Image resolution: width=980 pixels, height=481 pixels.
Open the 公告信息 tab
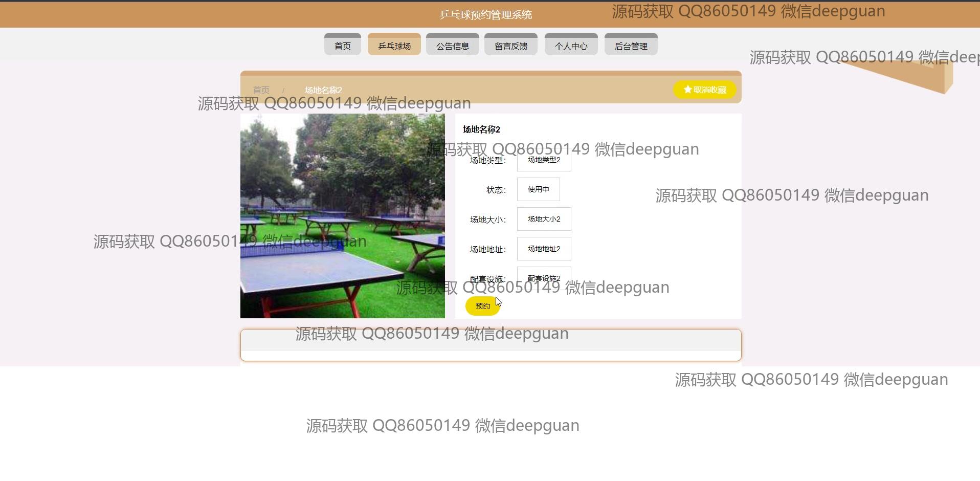(452, 46)
